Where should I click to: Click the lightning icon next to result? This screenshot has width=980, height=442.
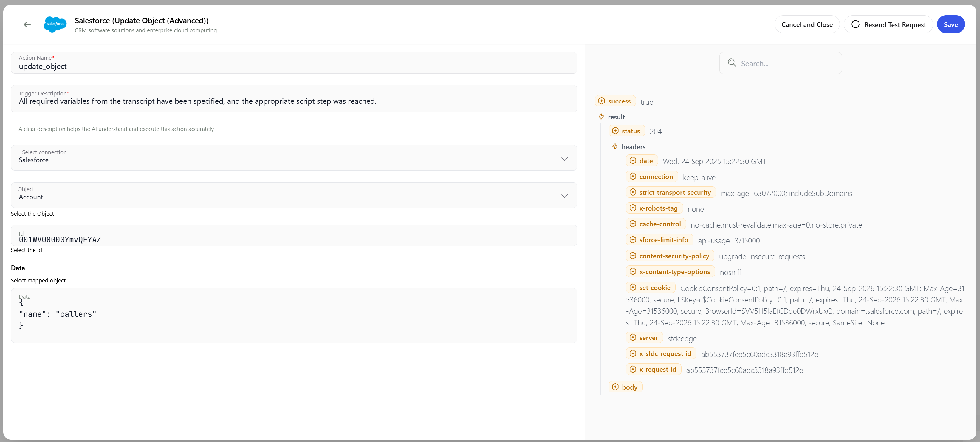[601, 117]
